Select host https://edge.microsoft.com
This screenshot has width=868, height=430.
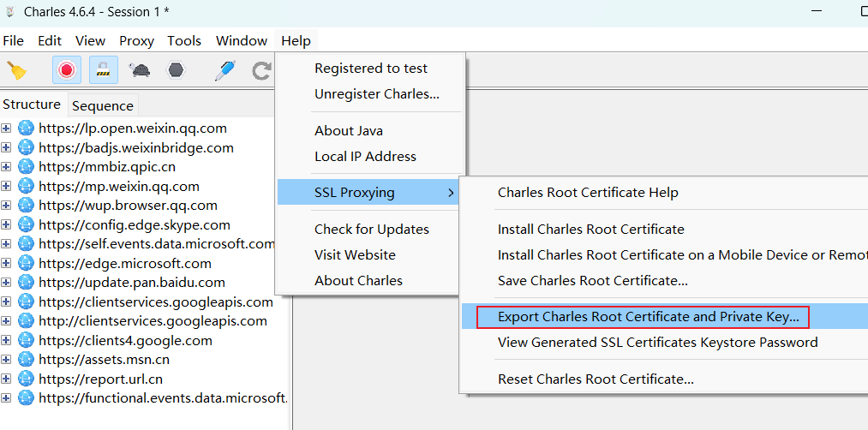pos(125,264)
